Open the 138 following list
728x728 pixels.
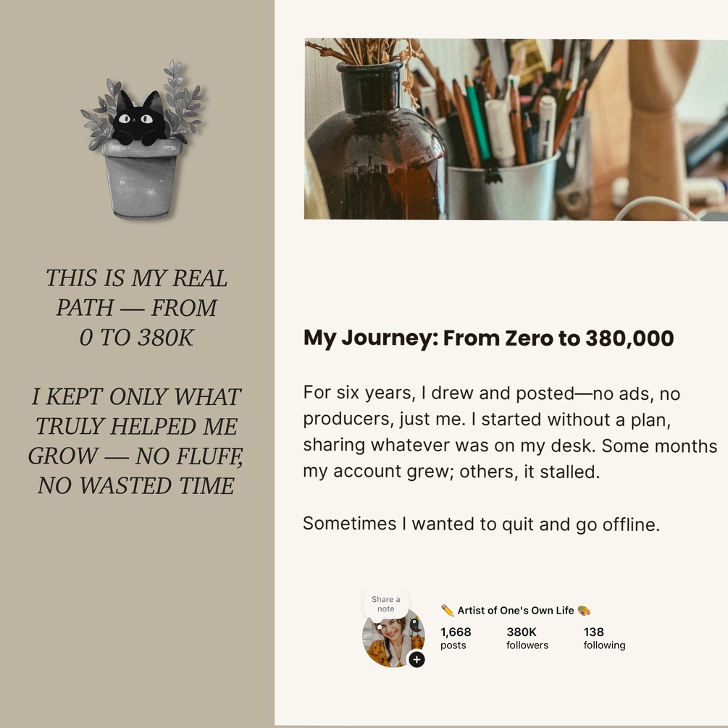coord(604,638)
